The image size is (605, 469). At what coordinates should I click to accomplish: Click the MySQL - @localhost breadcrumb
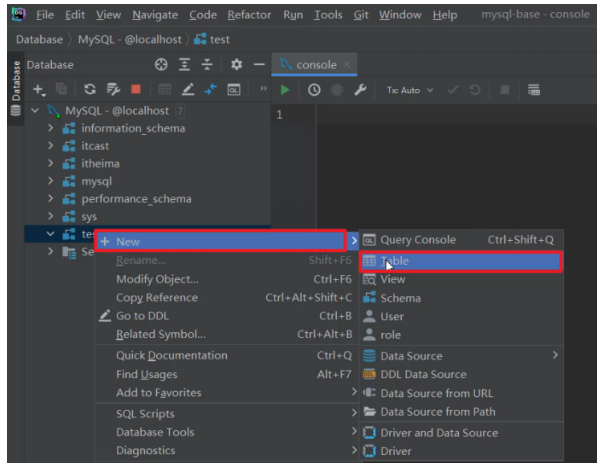[130, 39]
